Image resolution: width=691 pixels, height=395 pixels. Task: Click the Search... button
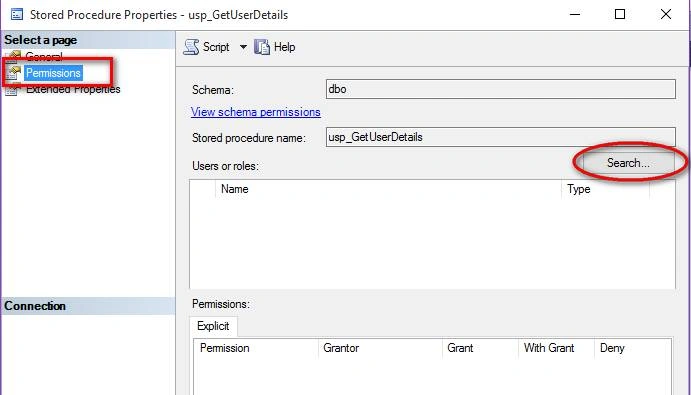click(628, 163)
